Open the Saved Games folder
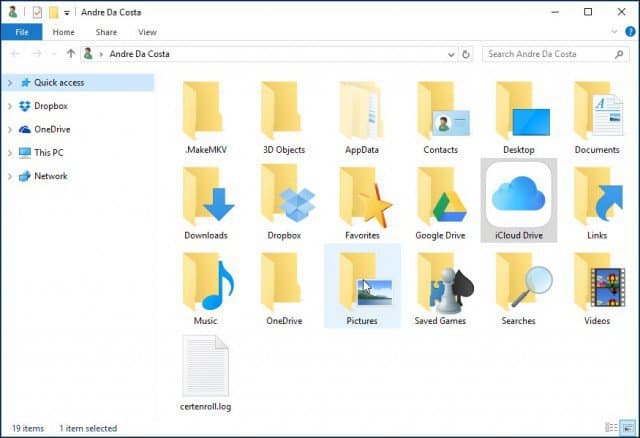Image resolution: width=640 pixels, height=438 pixels. [x=440, y=289]
